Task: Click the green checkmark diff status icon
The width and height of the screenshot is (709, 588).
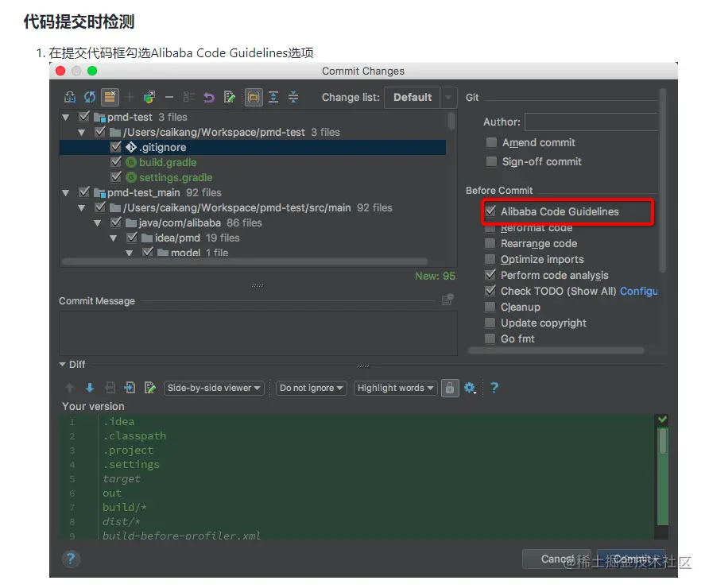Action: coord(662,419)
